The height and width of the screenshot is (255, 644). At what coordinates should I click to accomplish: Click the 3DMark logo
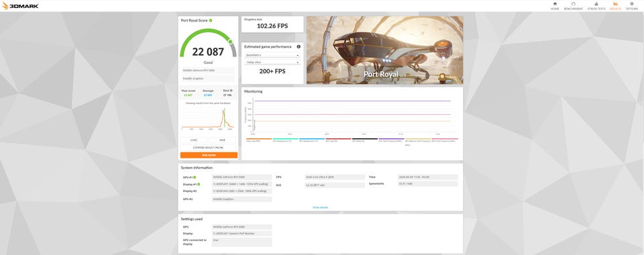point(21,6)
